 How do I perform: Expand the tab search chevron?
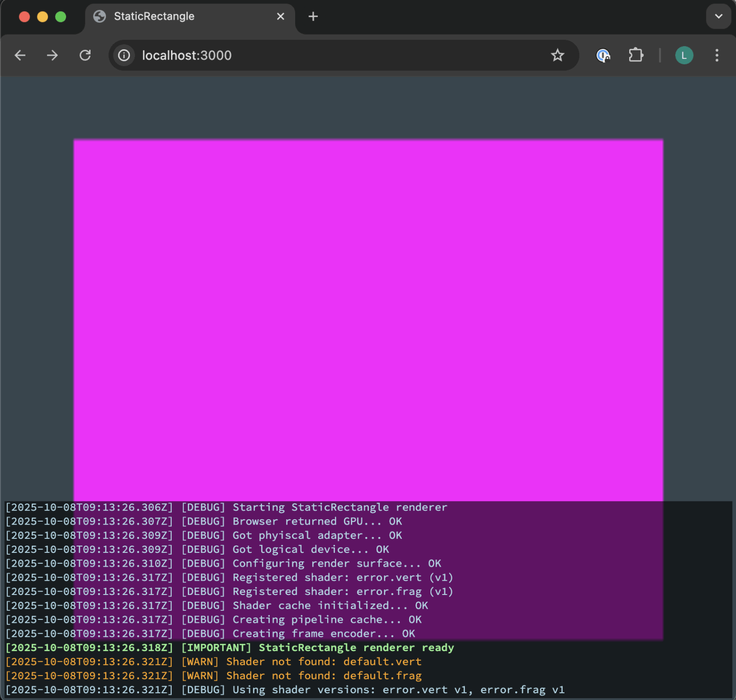(x=718, y=16)
